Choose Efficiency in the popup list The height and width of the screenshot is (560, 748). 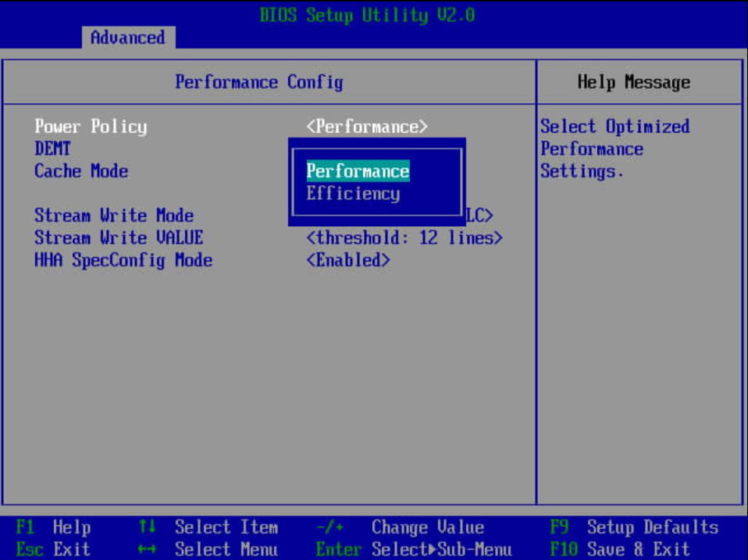(x=353, y=194)
